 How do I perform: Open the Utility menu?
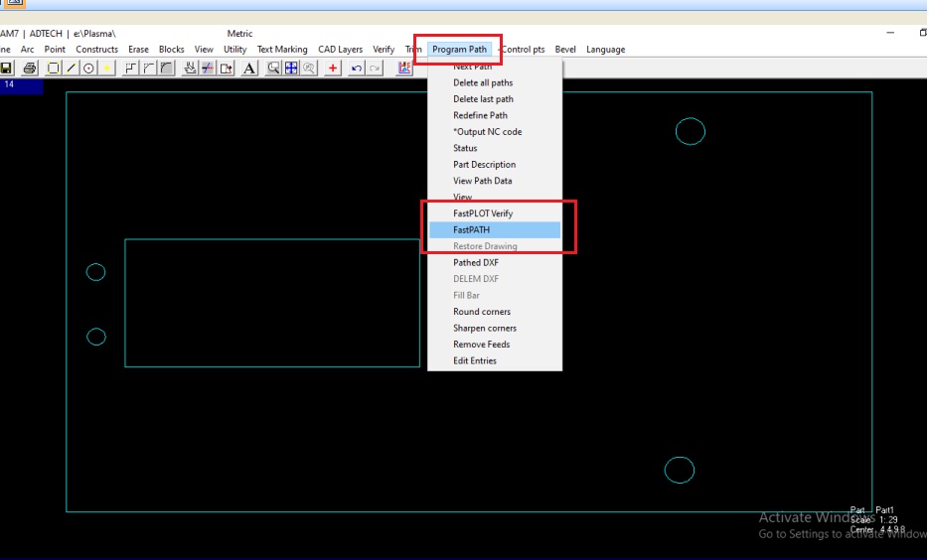(234, 50)
